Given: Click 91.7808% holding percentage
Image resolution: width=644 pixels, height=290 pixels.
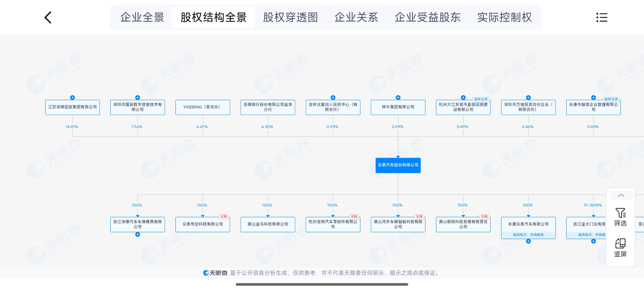Looking at the screenshot, I should [x=593, y=205].
